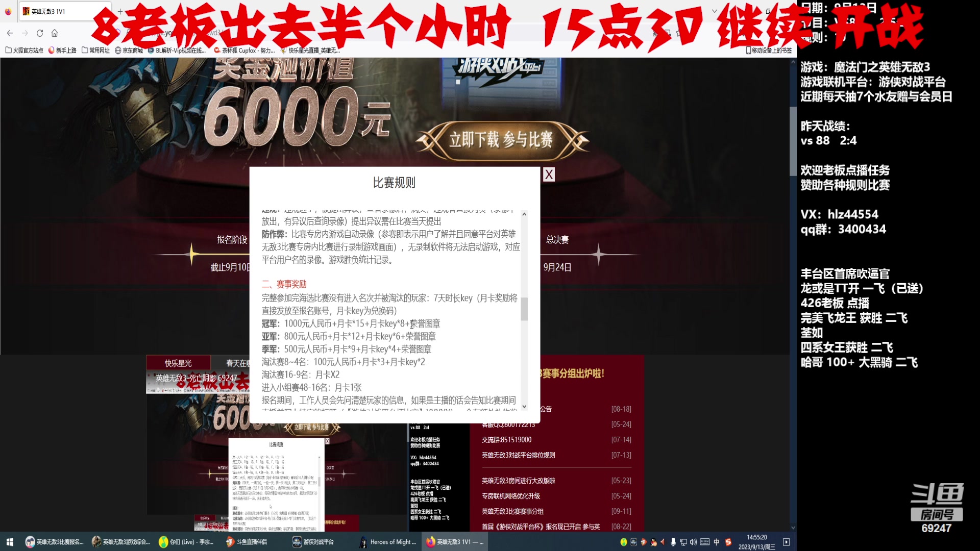Screen dimensions: 980x551
Task: Click the 总决赛 timeline stage
Action: pyautogui.click(x=557, y=239)
